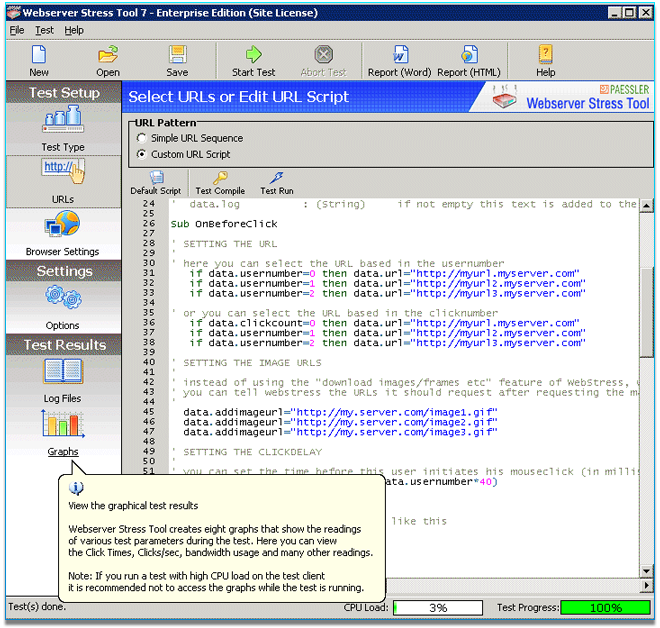Screen dimensions: 660x628
Task: Click the 'SETTING THE CLICKDELAY' comment
Action: [252, 452]
